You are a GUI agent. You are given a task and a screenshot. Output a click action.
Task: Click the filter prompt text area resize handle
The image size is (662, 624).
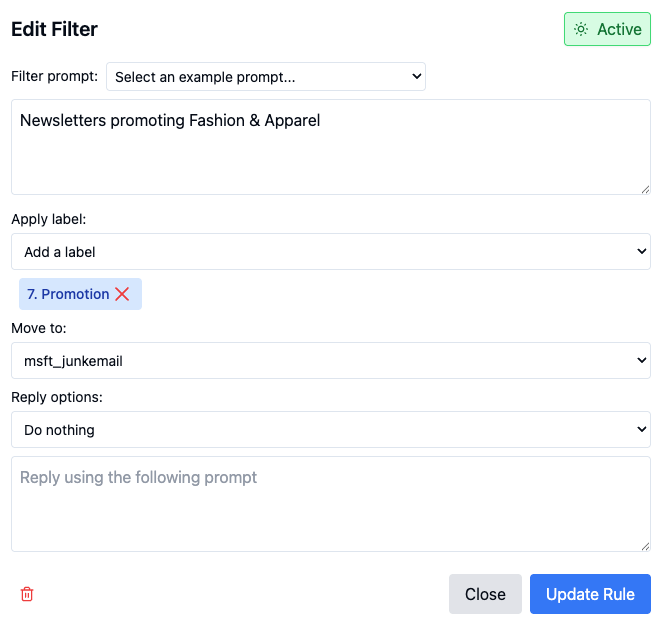point(646,190)
